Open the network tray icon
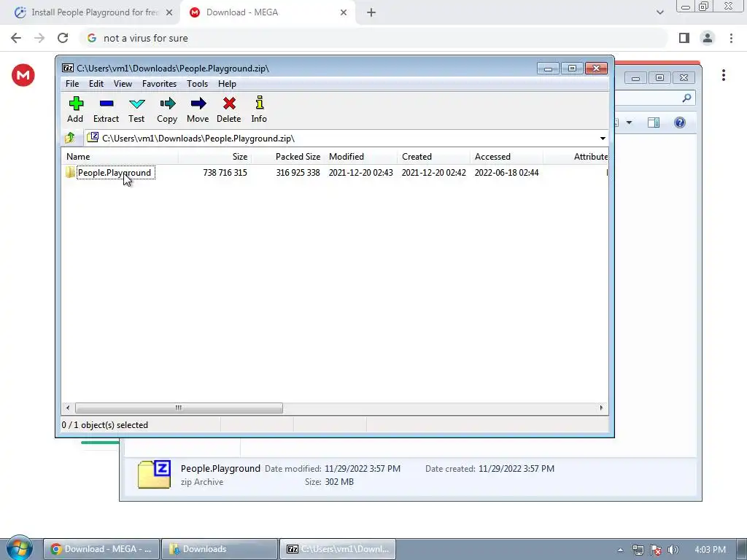Image resolution: width=747 pixels, height=560 pixels. point(638,550)
